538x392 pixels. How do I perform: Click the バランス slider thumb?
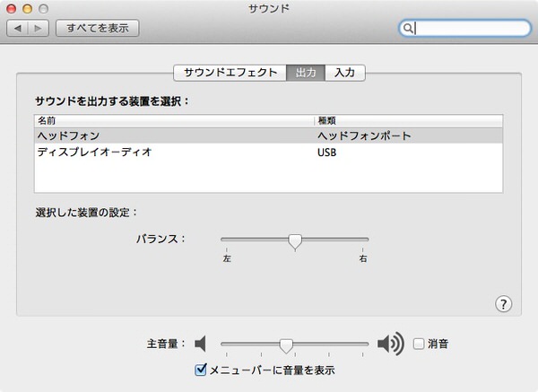pos(295,241)
